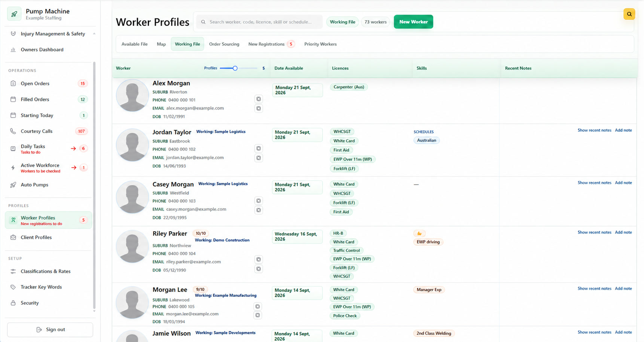Viewport: 644px width, 342px height.
Task: Focus the worker search input field
Action: click(260, 22)
